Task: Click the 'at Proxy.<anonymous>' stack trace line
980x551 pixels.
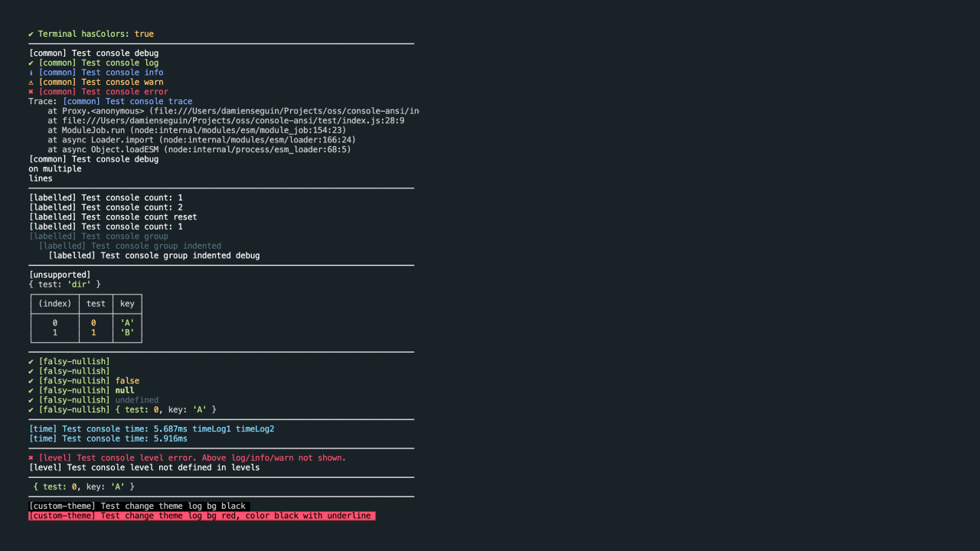Action: [x=234, y=111]
